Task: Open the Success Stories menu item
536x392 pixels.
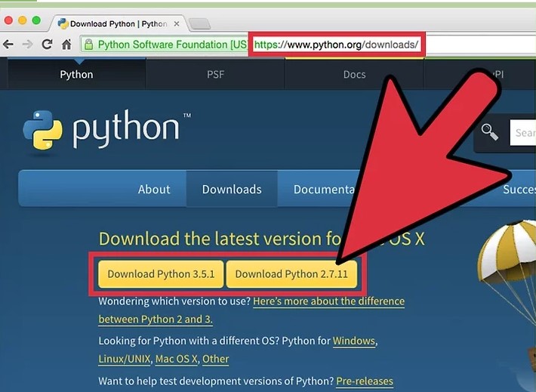Action: point(519,189)
